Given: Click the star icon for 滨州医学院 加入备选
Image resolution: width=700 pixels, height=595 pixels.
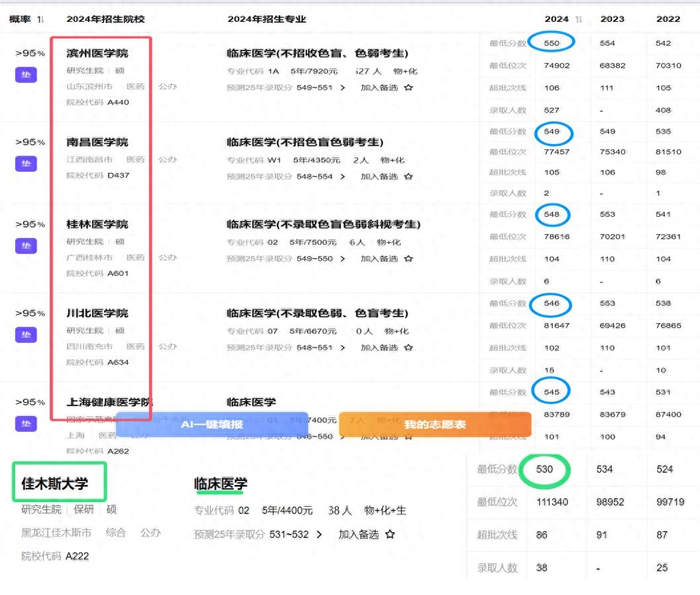Looking at the screenshot, I should pyautogui.click(x=408, y=88).
